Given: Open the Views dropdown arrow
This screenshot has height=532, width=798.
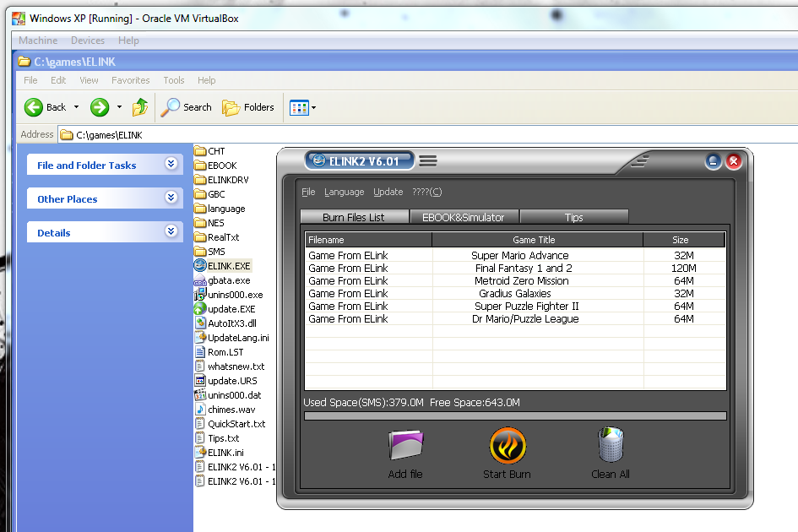Looking at the screenshot, I should (x=313, y=107).
